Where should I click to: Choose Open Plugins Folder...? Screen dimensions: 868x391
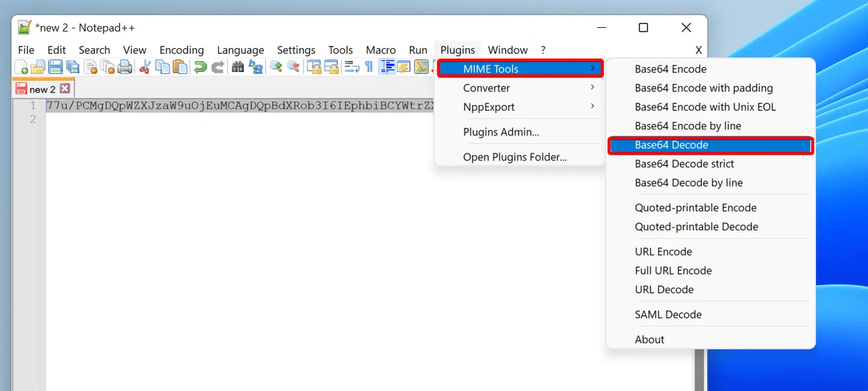520,157
